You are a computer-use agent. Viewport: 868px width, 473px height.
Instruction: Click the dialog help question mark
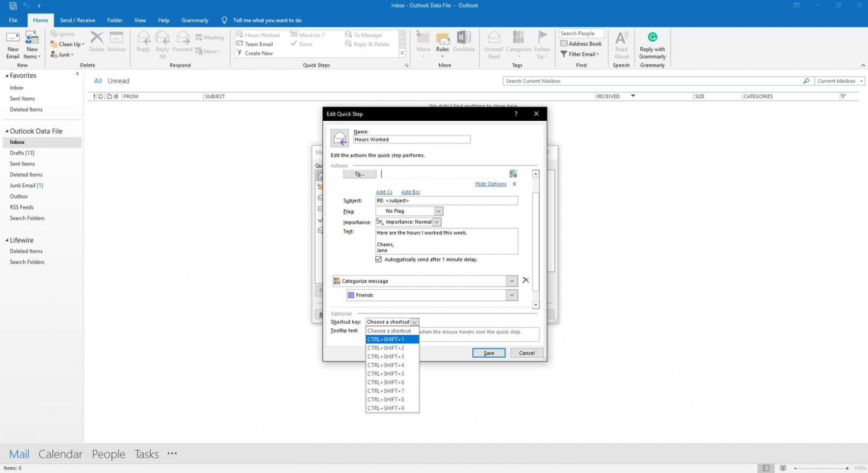click(516, 114)
